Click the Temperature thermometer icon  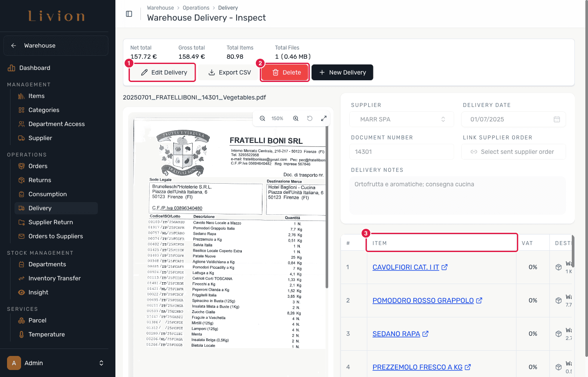21,334
